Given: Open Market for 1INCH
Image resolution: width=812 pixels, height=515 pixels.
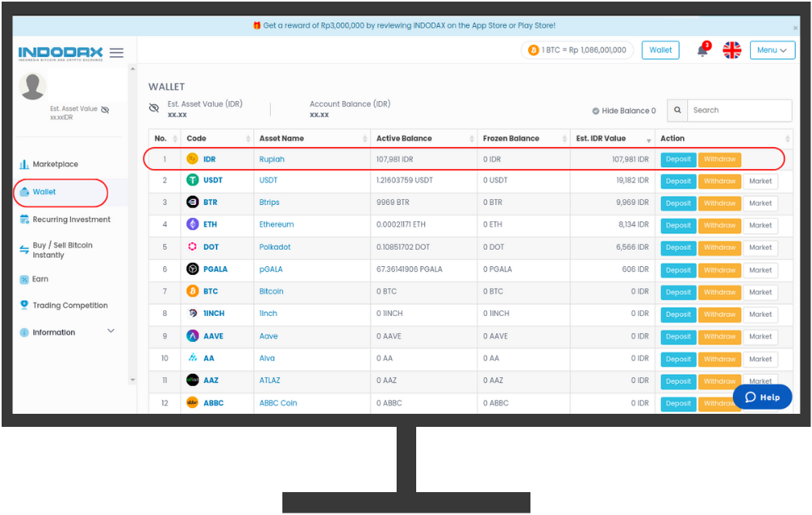Looking at the screenshot, I should [761, 314].
